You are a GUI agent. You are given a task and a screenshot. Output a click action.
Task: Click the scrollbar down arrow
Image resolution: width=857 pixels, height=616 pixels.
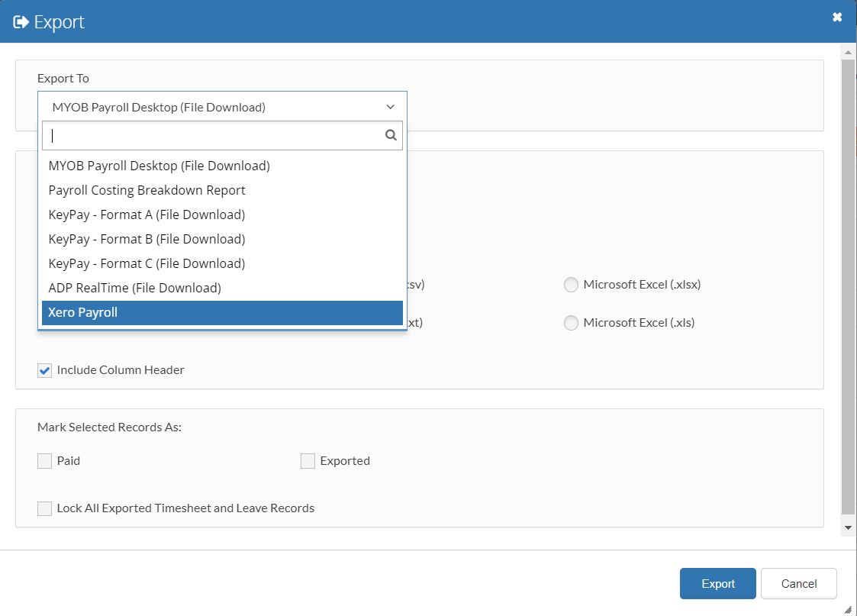[x=848, y=527]
